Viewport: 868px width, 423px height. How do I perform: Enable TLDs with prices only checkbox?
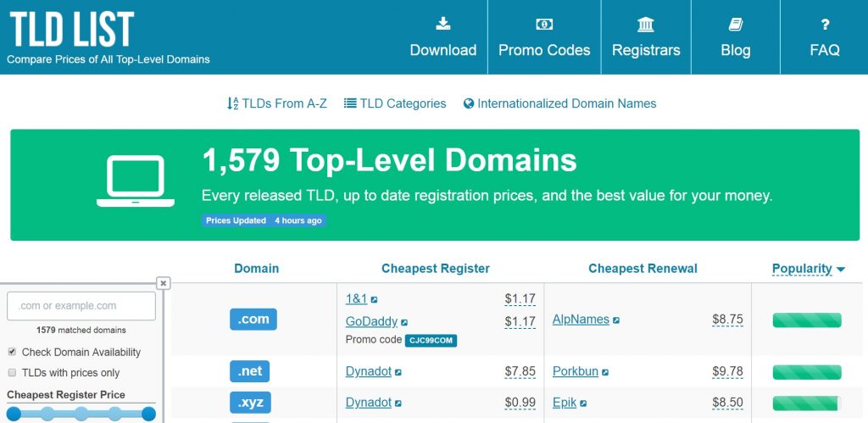click(12, 372)
